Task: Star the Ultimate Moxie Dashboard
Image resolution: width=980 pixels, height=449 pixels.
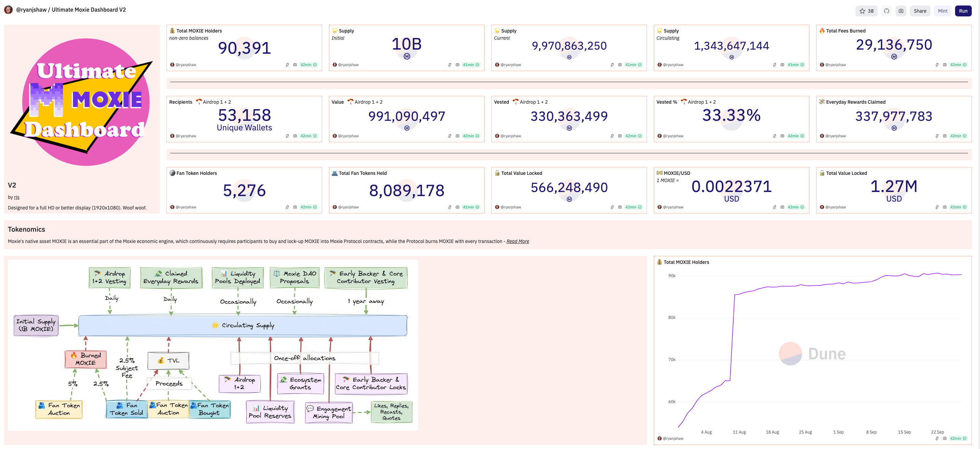Action: coord(866,11)
